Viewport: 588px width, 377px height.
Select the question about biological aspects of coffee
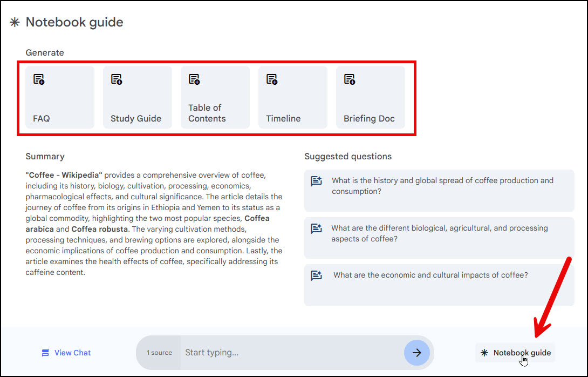439,233
